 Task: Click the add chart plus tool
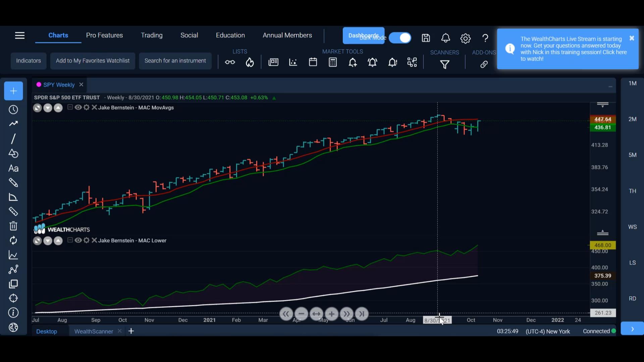click(13, 91)
